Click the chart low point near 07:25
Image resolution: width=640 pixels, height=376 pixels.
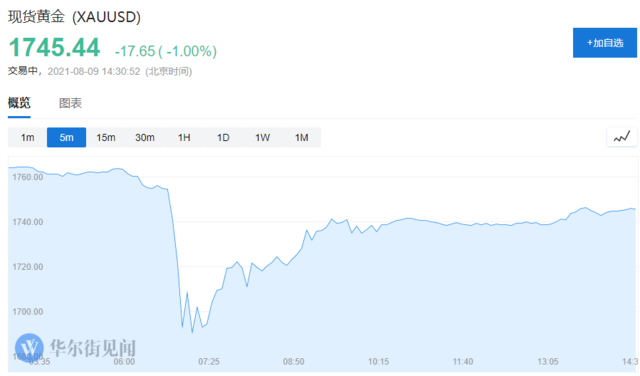192,332
